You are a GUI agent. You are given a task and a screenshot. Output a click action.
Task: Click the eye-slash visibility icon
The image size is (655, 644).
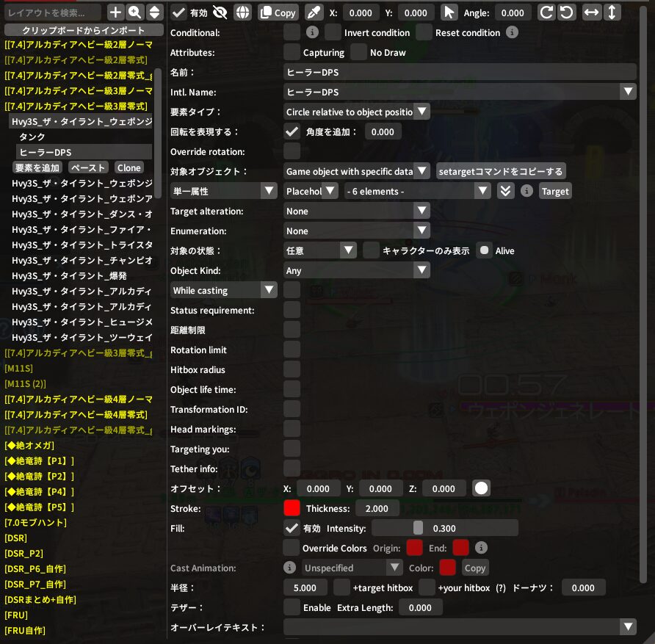coord(220,12)
